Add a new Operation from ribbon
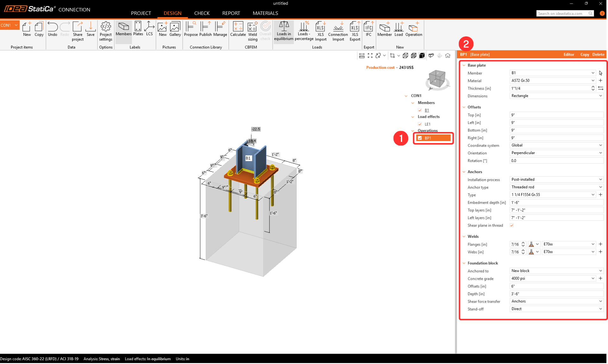 [414, 29]
